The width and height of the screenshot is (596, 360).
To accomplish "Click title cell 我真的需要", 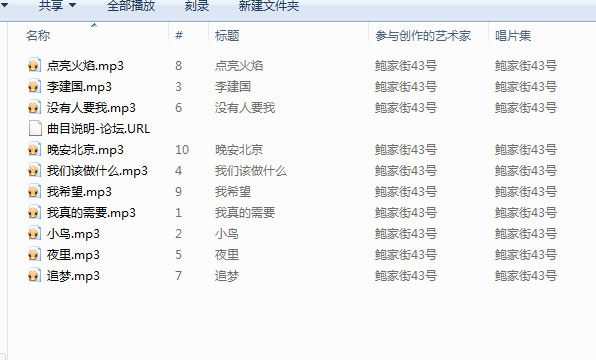I will click(x=245, y=213).
